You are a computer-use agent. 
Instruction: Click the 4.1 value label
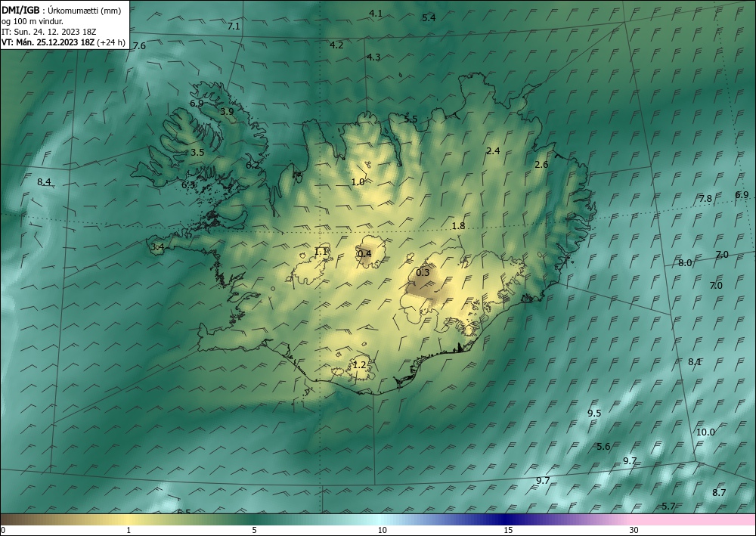[376, 14]
